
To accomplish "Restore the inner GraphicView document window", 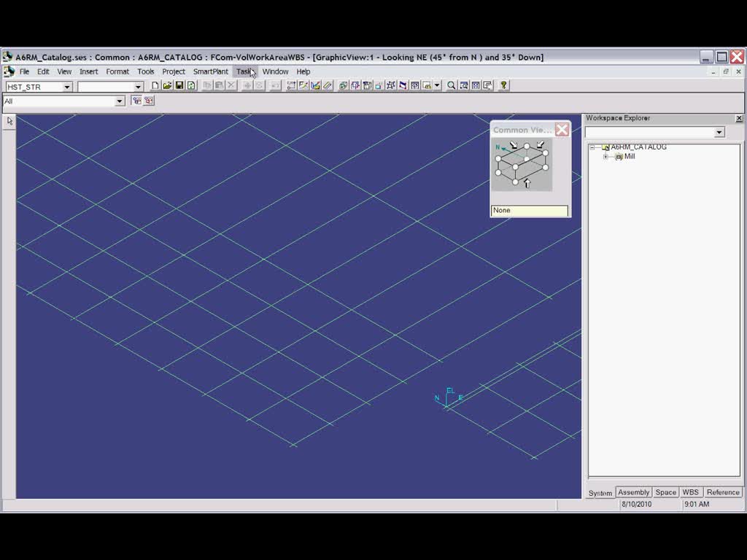I will pyautogui.click(x=726, y=71).
